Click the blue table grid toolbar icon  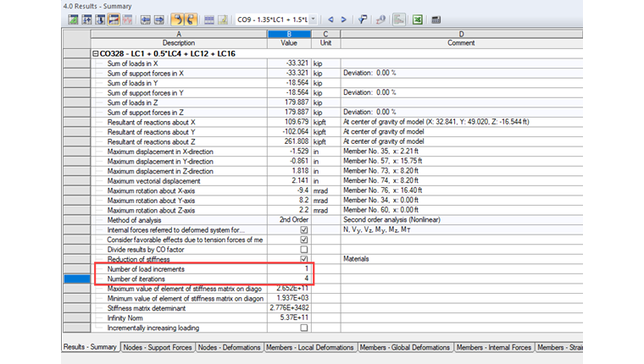[209, 19]
